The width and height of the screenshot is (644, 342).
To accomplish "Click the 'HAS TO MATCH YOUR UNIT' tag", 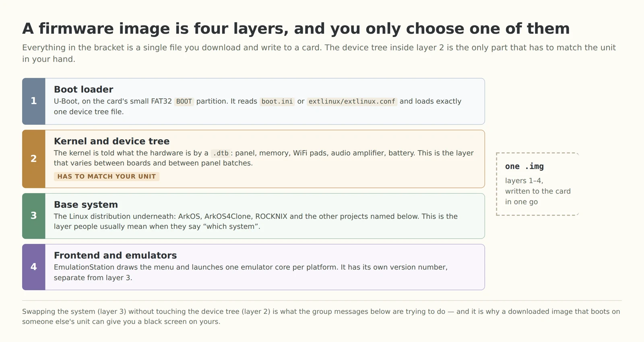I will coord(107,176).
